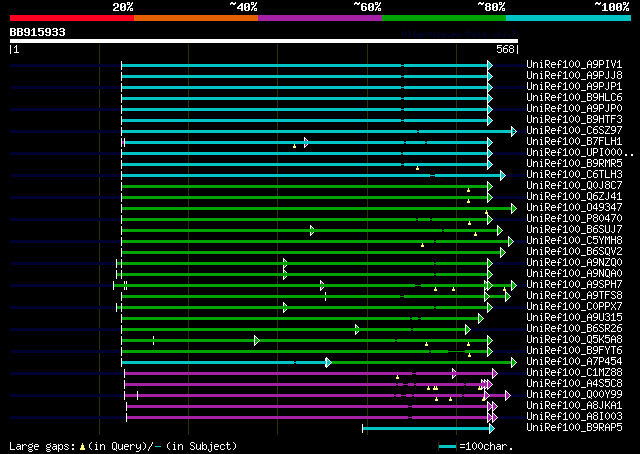Click the UniRef100_A9SPH7 label
640x454 pixels.
[x=574, y=285]
